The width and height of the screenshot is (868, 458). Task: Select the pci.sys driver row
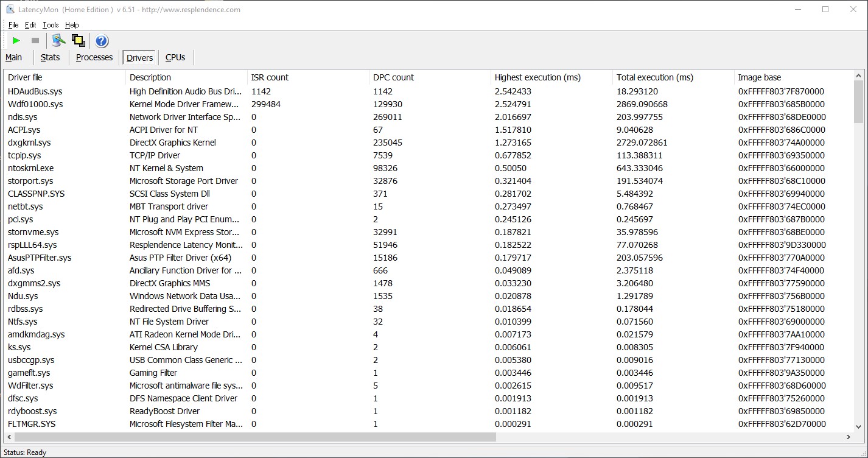429,219
